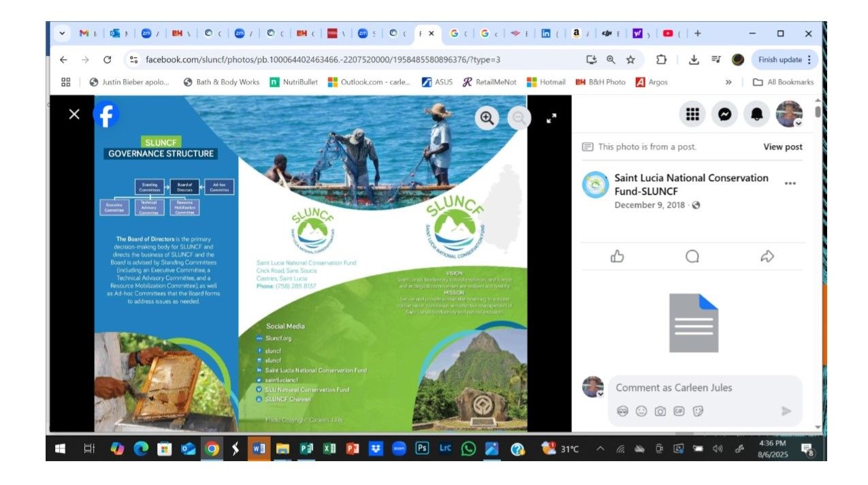Open the Outlook.com bookmark
Screen dimensions: 868x485
(x=370, y=82)
